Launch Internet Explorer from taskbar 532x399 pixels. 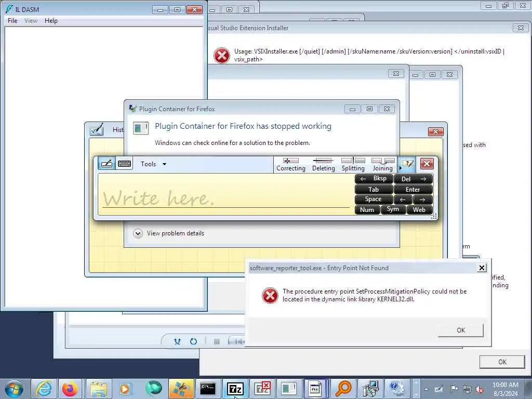pos(44,389)
